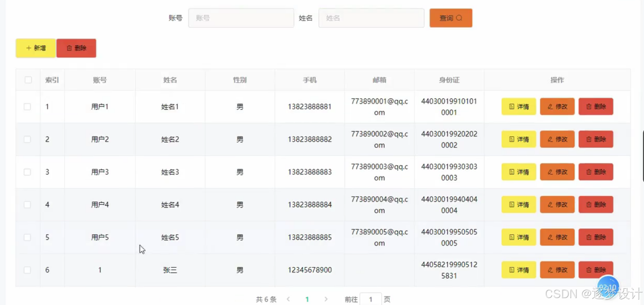Viewport: 644px width, 305px height.
Task: Check the checkbox for row 张三
Action: pyautogui.click(x=27, y=270)
